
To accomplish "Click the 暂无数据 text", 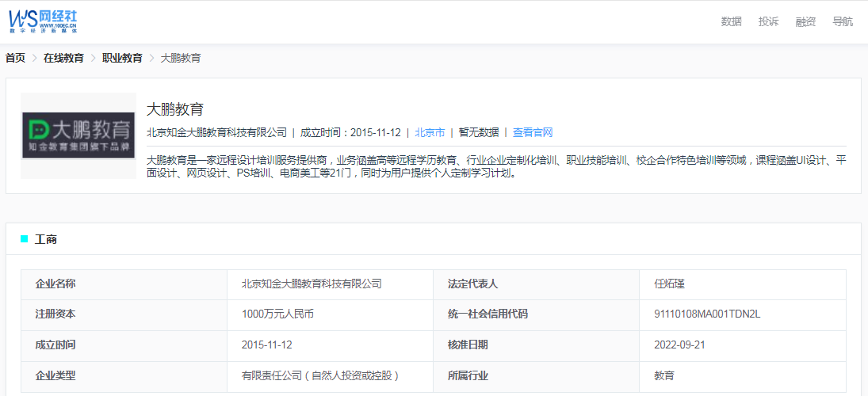I will 479,132.
